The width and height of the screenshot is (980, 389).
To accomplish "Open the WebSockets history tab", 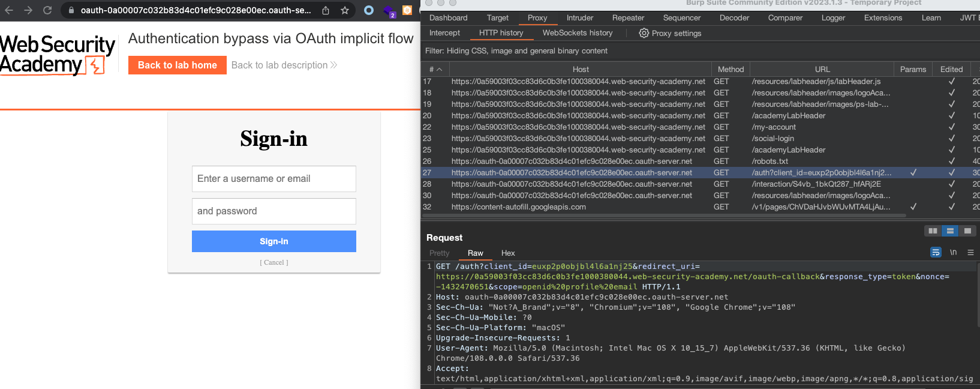I will (577, 33).
